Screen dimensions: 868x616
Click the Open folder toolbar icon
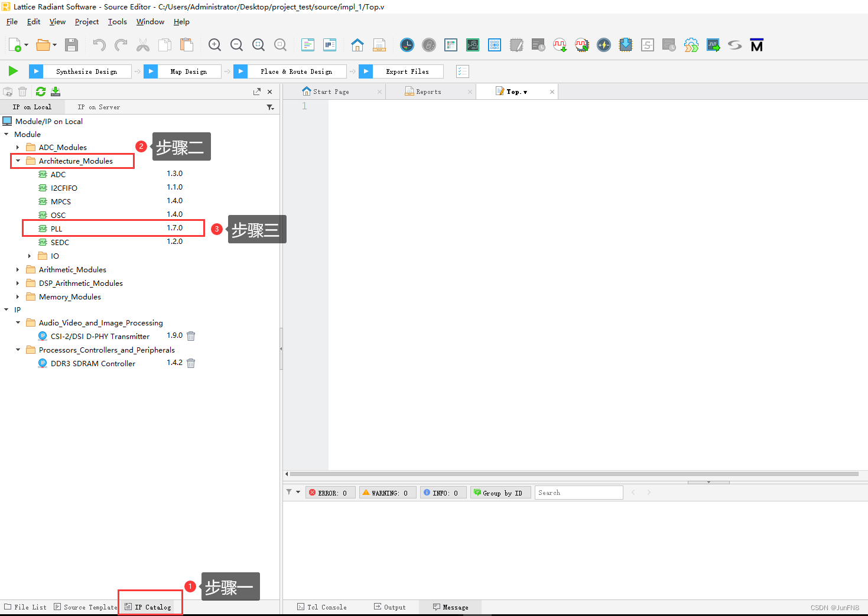click(43, 45)
